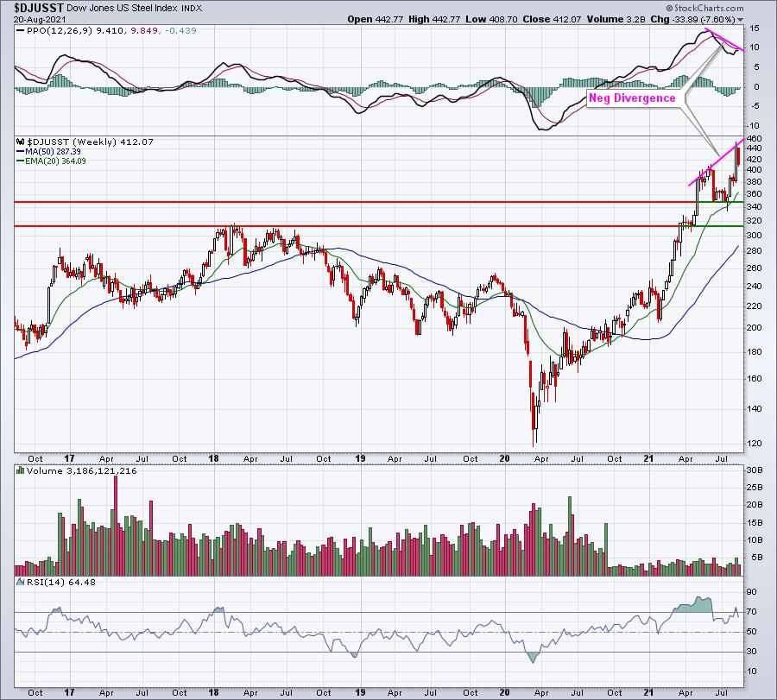Select the Neg Divergence annotation label
The height and width of the screenshot is (700, 777).
click(632, 98)
